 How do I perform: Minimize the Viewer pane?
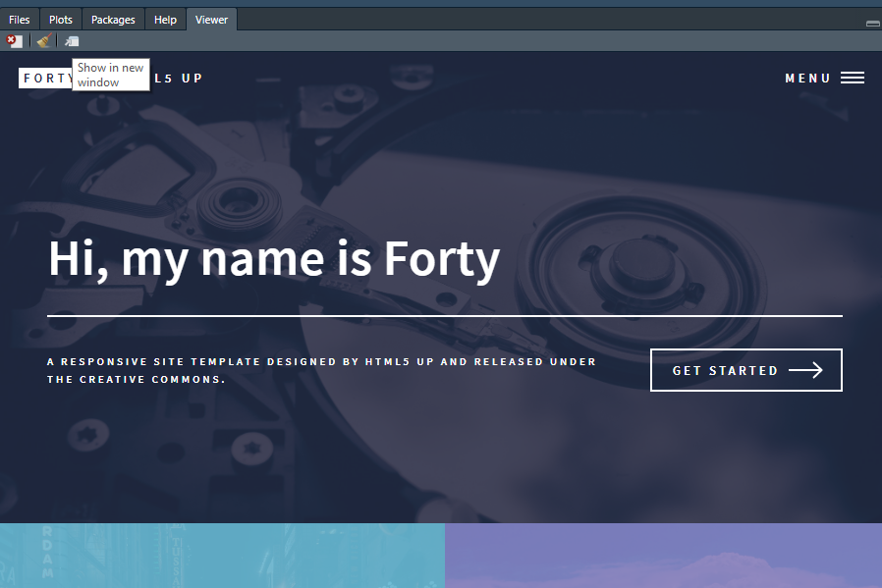click(x=872, y=23)
